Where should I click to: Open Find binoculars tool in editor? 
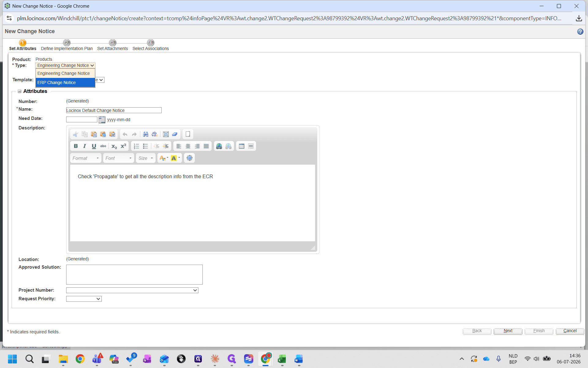[x=146, y=134]
